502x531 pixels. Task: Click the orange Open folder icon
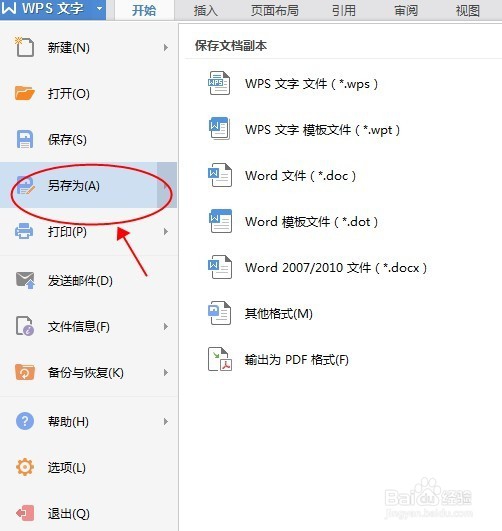point(24,93)
